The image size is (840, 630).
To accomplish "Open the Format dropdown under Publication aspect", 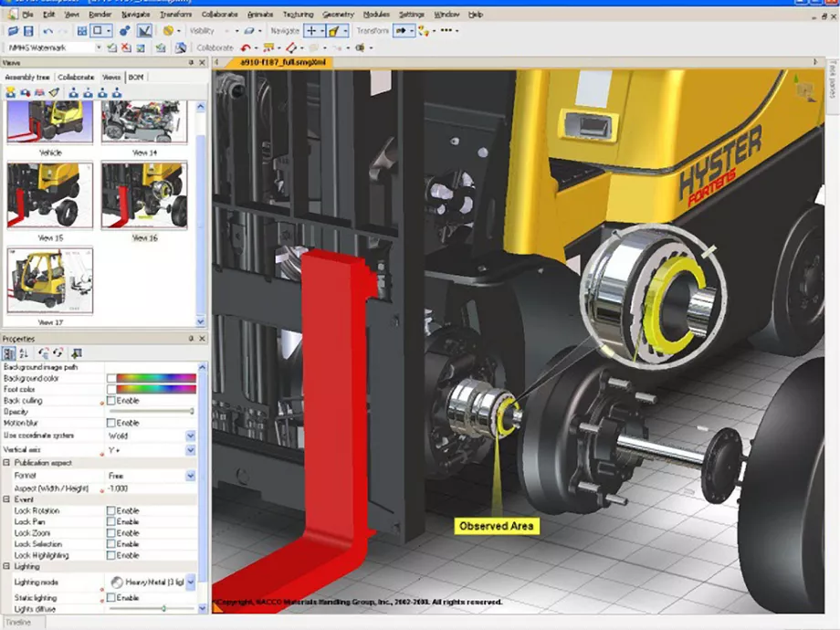I will click(x=191, y=476).
